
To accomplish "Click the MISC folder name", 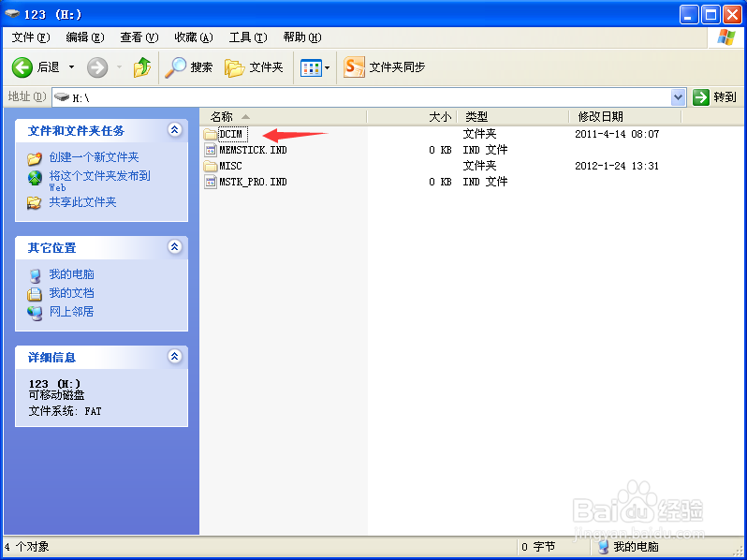I will pos(230,166).
